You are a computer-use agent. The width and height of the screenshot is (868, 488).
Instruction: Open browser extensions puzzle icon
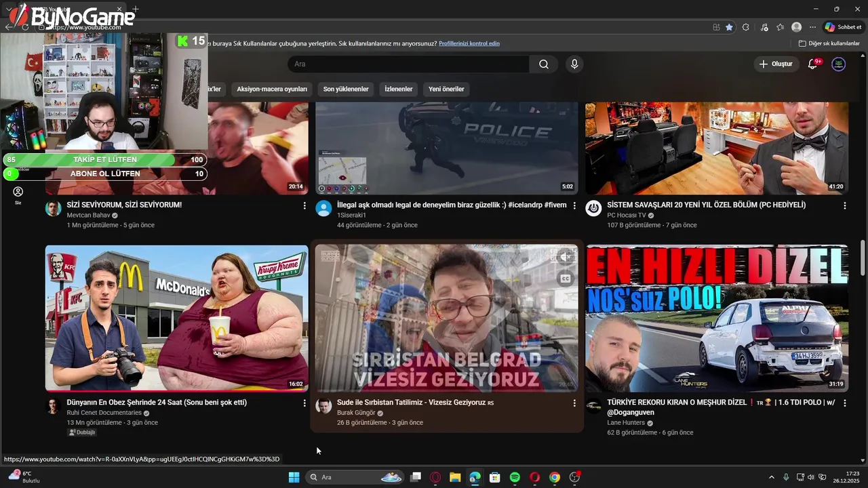coord(746,27)
